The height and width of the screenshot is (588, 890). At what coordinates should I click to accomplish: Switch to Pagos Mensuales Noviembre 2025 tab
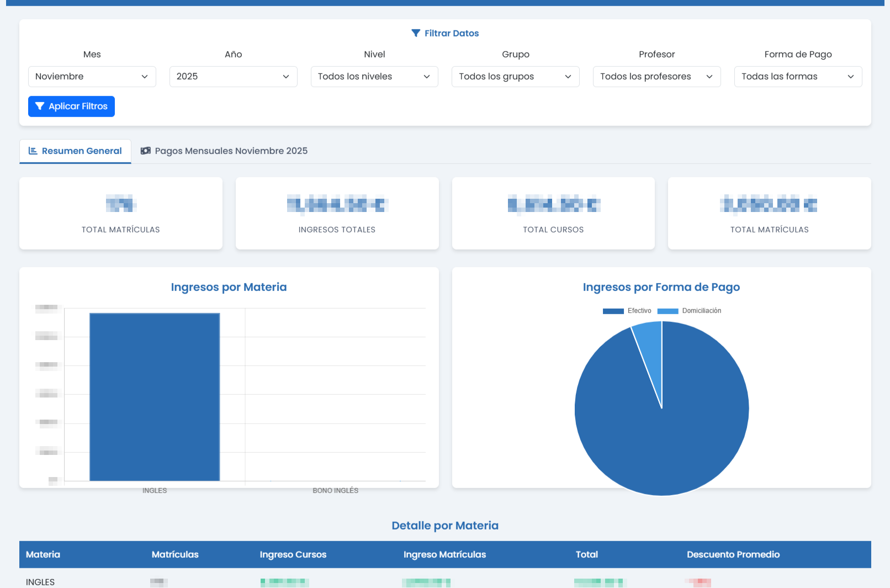pos(224,151)
